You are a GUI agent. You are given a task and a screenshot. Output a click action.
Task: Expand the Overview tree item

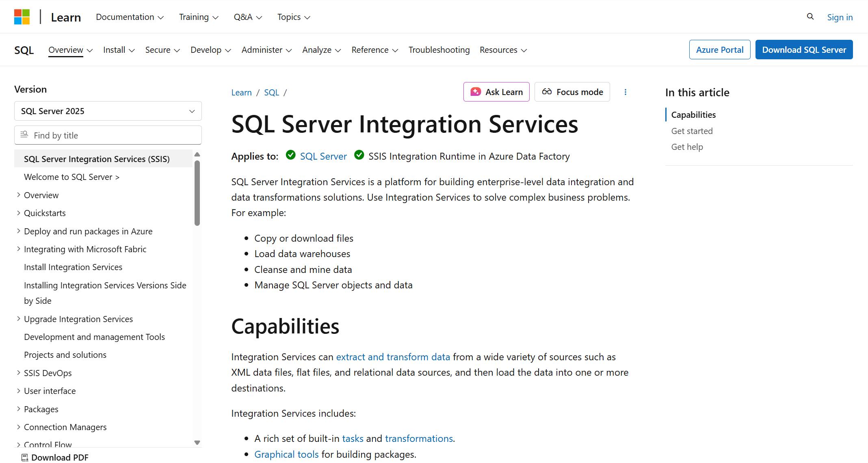(18, 195)
